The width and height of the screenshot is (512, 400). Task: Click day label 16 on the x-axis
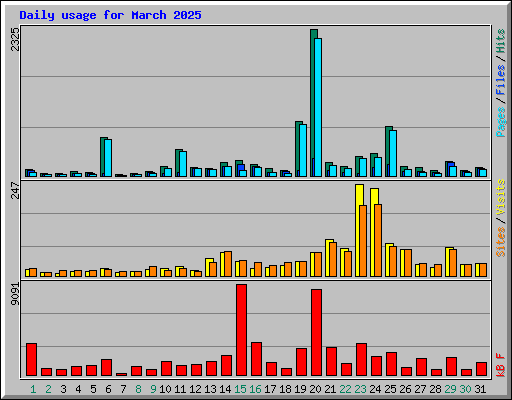[255, 389]
